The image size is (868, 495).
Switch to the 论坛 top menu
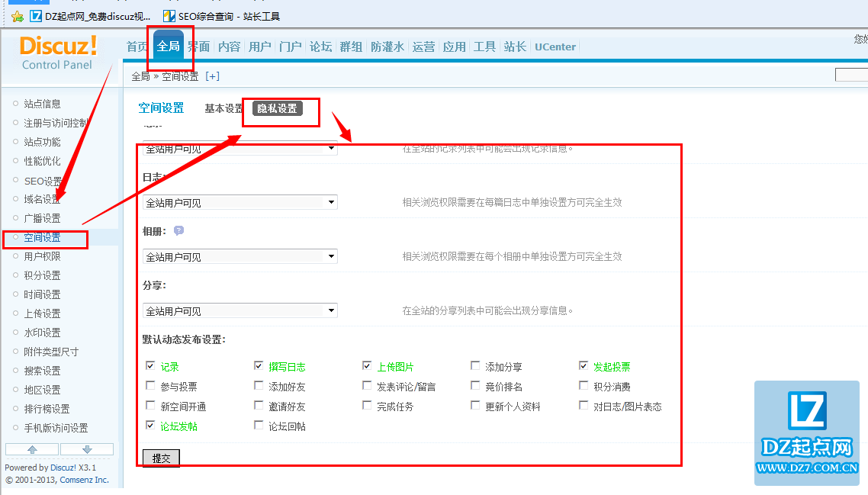(x=320, y=47)
